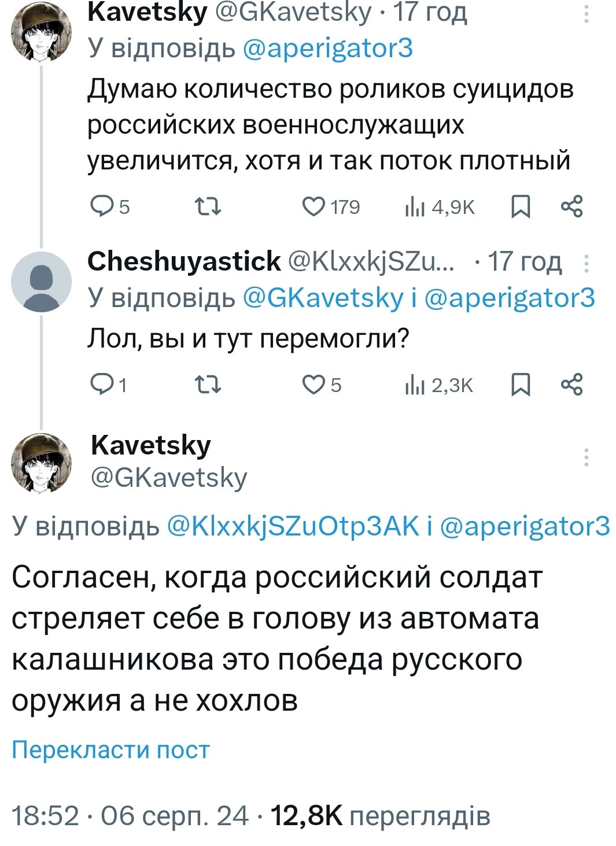616x846 pixels.
Task: Like Cheshuyastick's tweet with 5 likes
Action: point(314,385)
